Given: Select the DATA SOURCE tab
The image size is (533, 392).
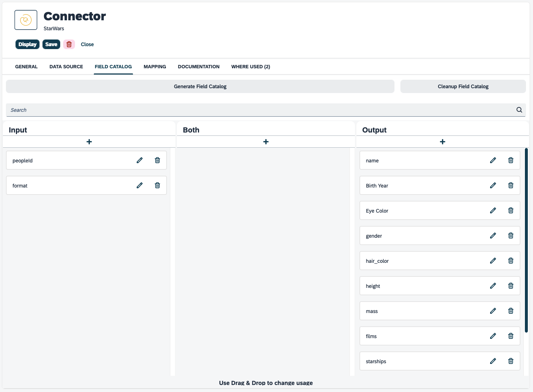Looking at the screenshot, I should 66,66.
